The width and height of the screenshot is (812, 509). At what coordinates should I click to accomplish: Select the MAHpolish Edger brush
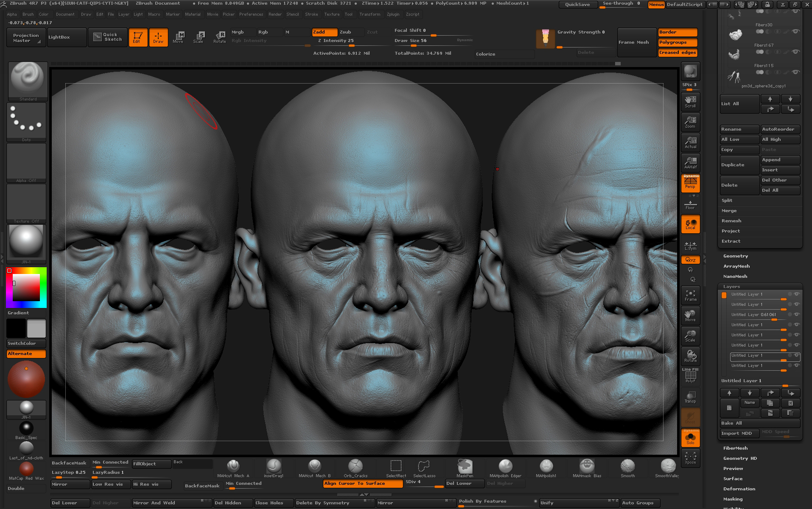tap(505, 468)
